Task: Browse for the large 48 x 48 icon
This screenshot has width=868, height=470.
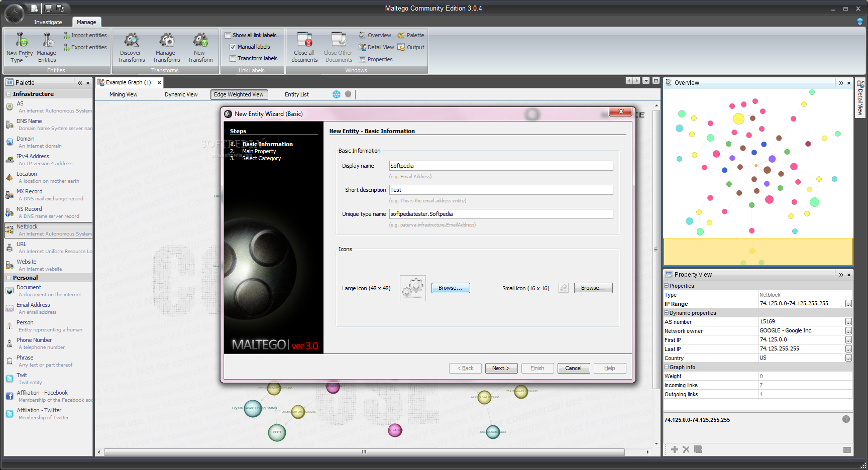Action: (451, 288)
